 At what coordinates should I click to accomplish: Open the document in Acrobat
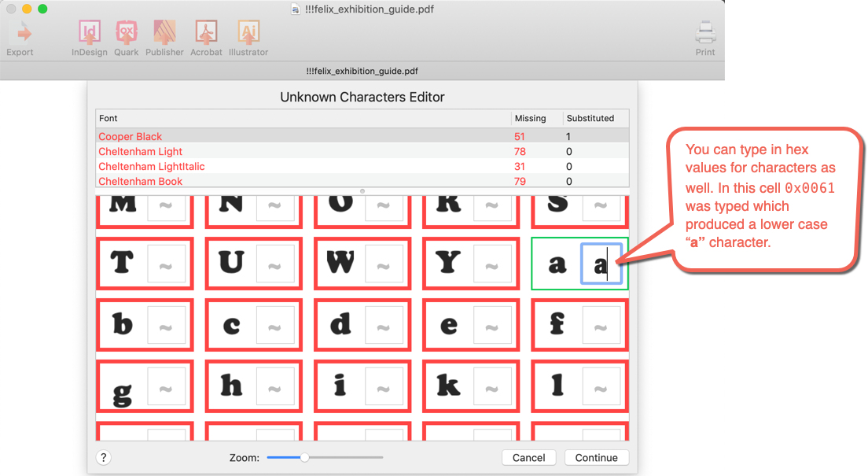206,31
